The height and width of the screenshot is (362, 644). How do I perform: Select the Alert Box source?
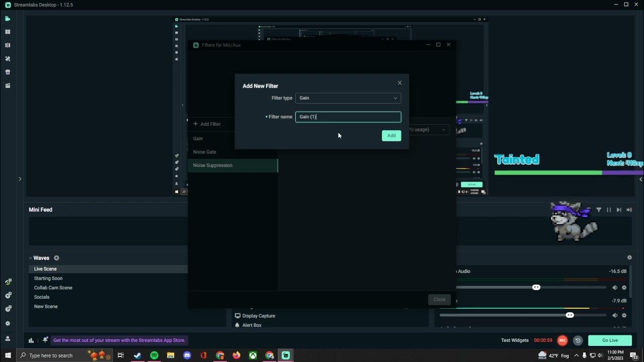coord(252,325)
